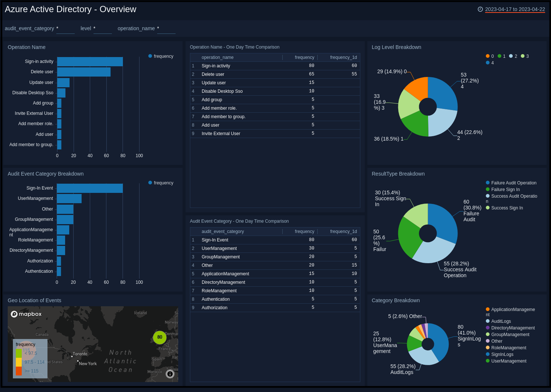Select the 'GroupManagement' table row

point(275,257)
